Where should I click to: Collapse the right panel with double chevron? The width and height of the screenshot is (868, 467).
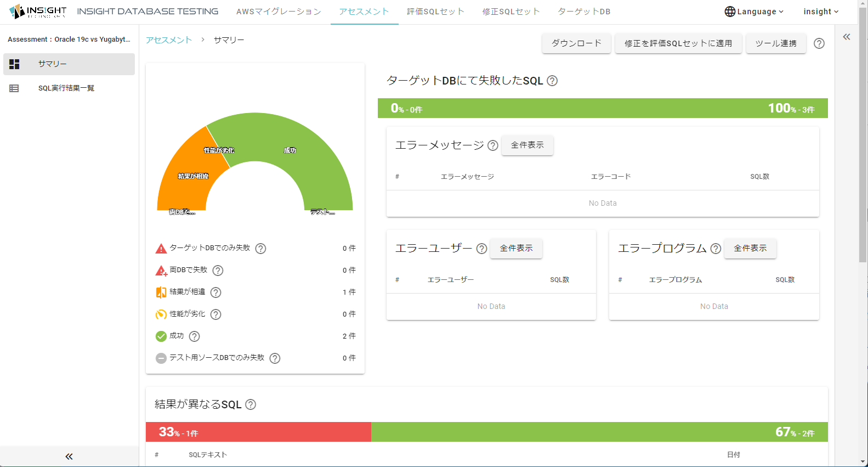click(x=847, y=37)
